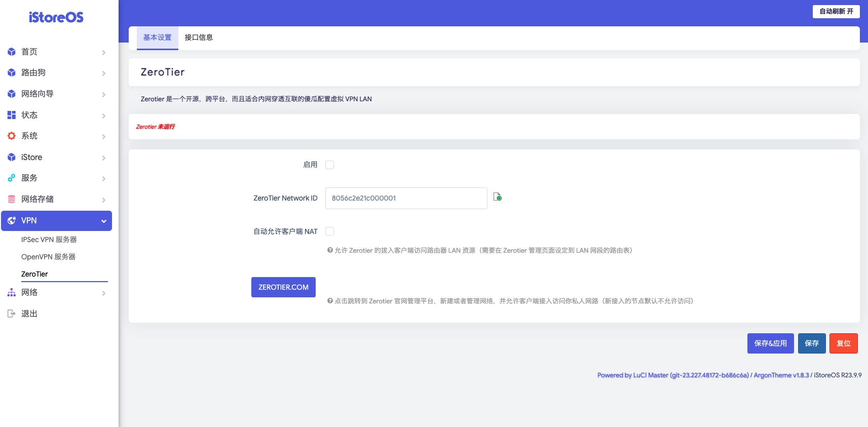Viewport: 868px width, 427px height.
Task: Click the 网络 topology icon
Action: (12, 292)
